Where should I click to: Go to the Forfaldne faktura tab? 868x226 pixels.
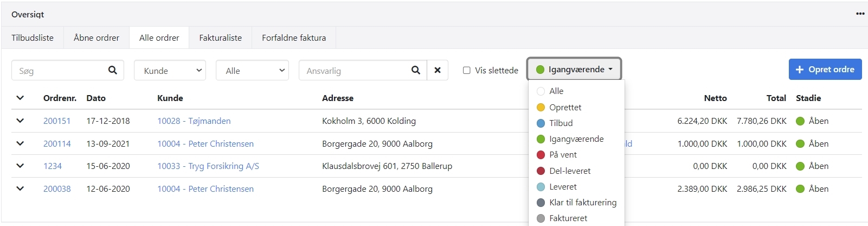[x=294, y=37]
